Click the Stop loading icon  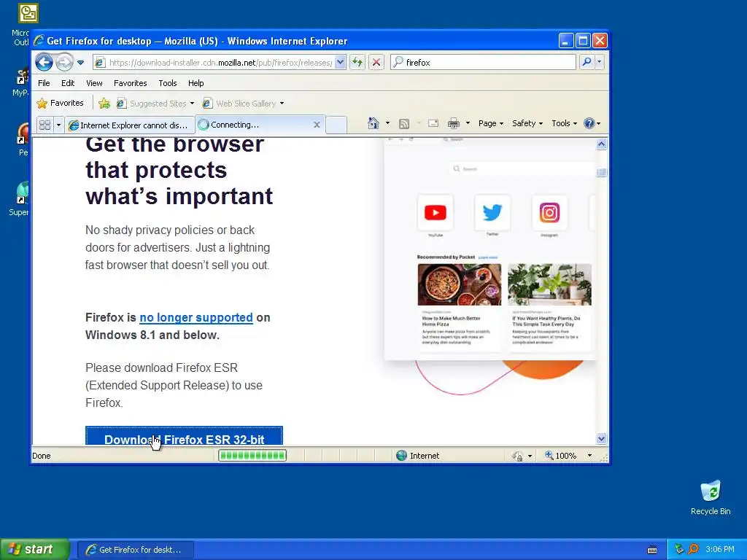(x=376, y=62)
